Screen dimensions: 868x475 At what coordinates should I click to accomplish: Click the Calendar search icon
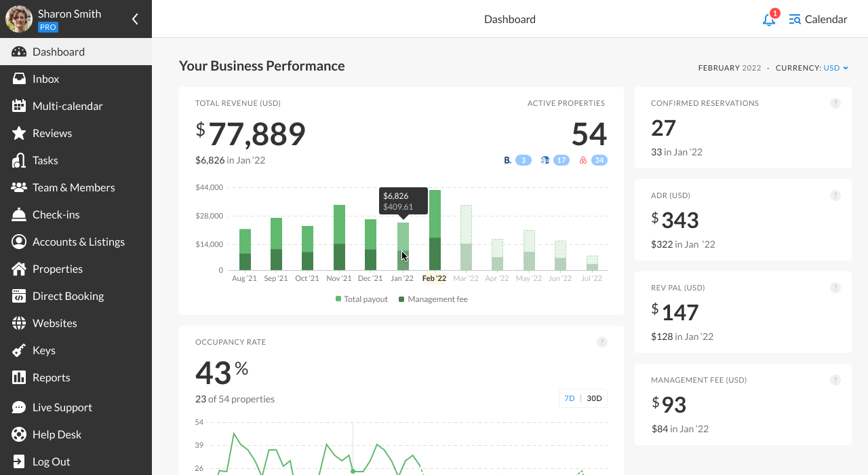pyautogui.click(x=795, y=20)
